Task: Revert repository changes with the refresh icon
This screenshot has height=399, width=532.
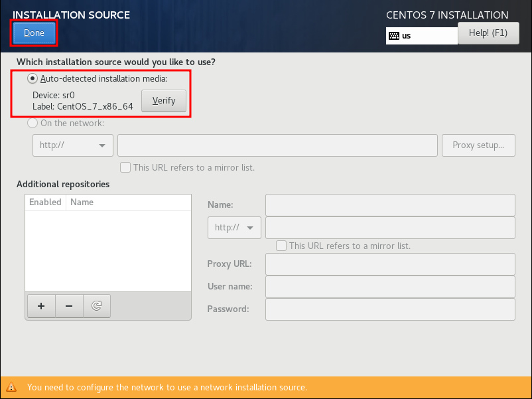Action: click(x=97, y=306)
